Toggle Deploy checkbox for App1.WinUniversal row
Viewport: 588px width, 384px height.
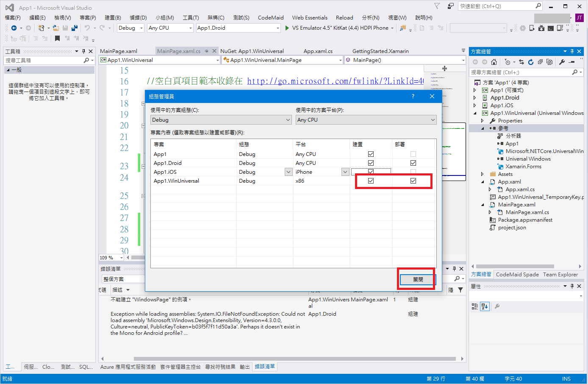pos(413,181)
